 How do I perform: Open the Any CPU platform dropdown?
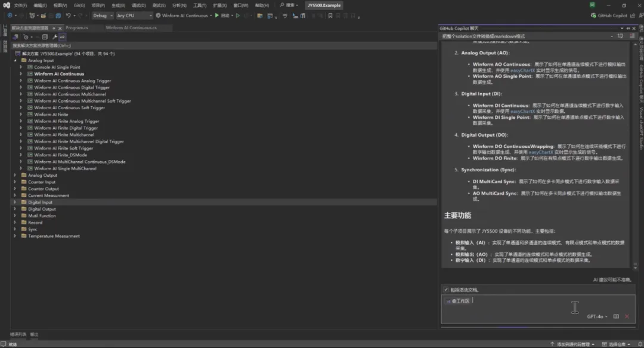tap(134, 16)
